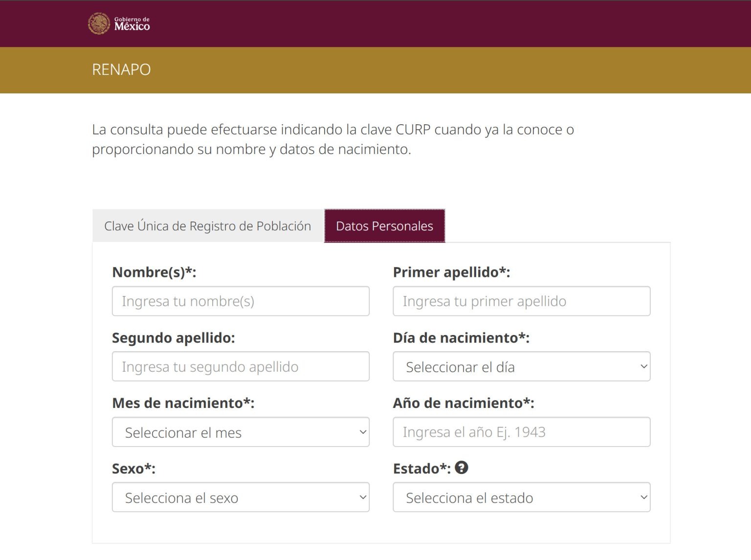Open the Mes de nacimiento dropdown

(x=241, y=432)
